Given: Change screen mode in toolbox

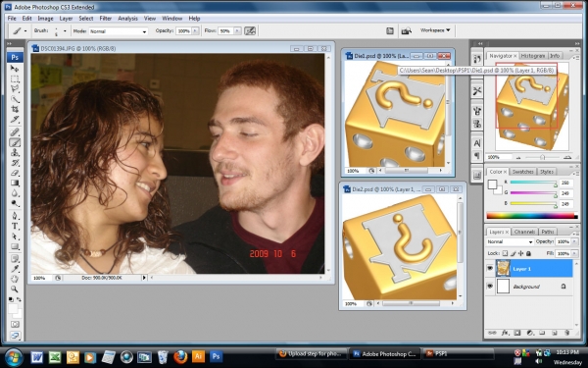Looking at the screenshot, I should [x=15, y=336].
